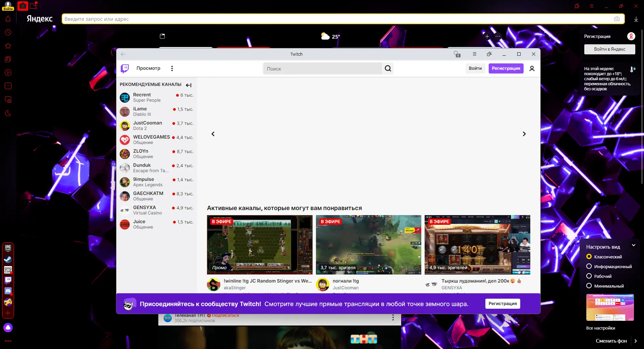644x349 pixels.
Task: Click the moon icon in the sidebar
Action: tap(8, 113)
